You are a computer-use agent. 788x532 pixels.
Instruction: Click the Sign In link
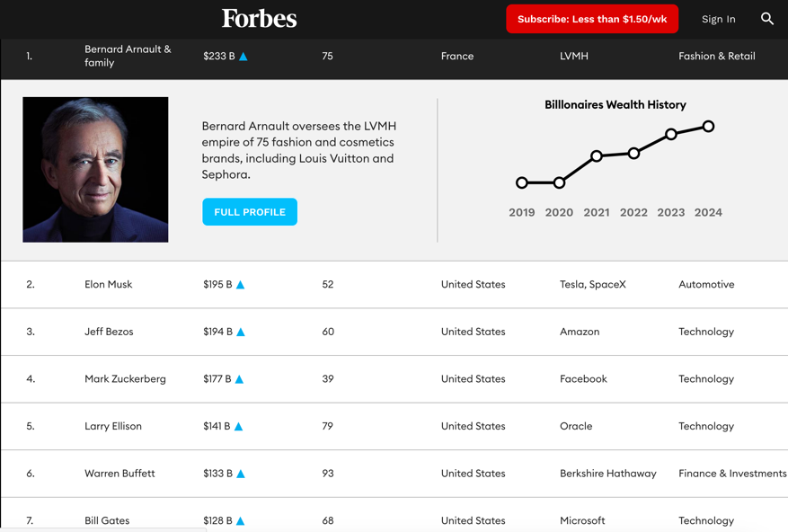point(718,19)
